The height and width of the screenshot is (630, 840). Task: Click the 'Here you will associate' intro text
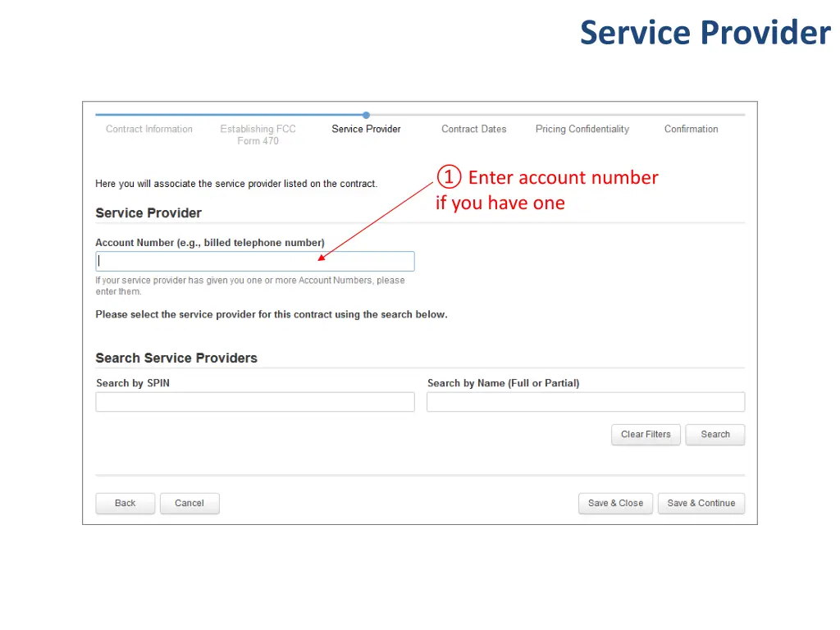[x=236, y=184]
